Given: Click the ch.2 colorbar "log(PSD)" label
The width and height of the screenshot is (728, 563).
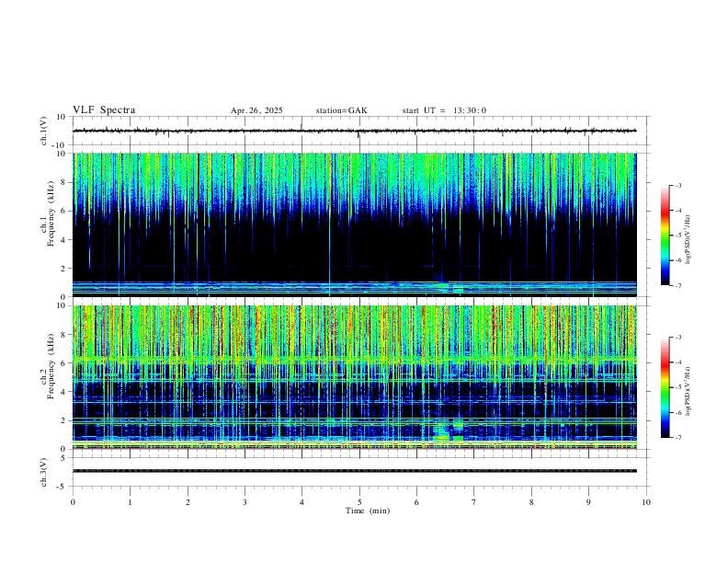Looking at the screenshot, I should (688, 391).
